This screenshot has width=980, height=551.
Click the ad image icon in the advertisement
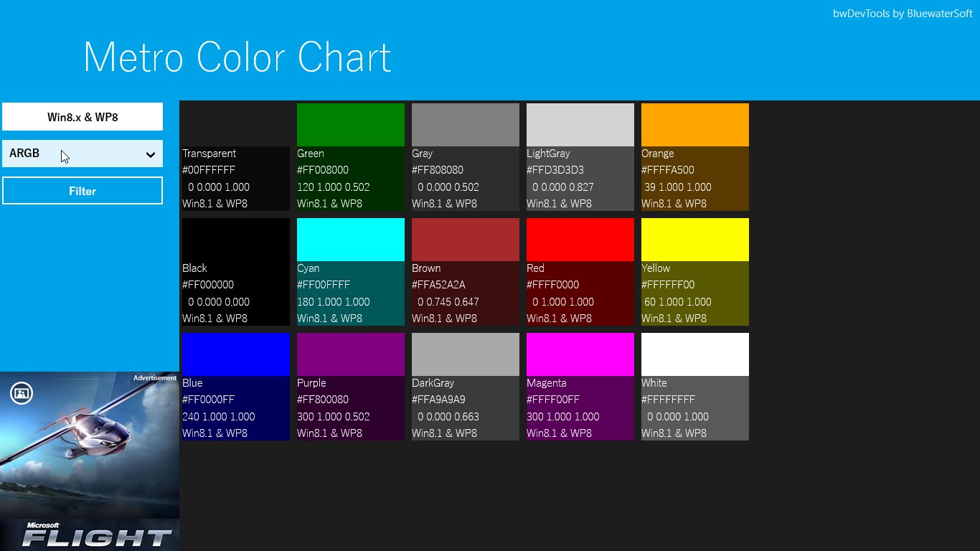[x=22, y=393]
